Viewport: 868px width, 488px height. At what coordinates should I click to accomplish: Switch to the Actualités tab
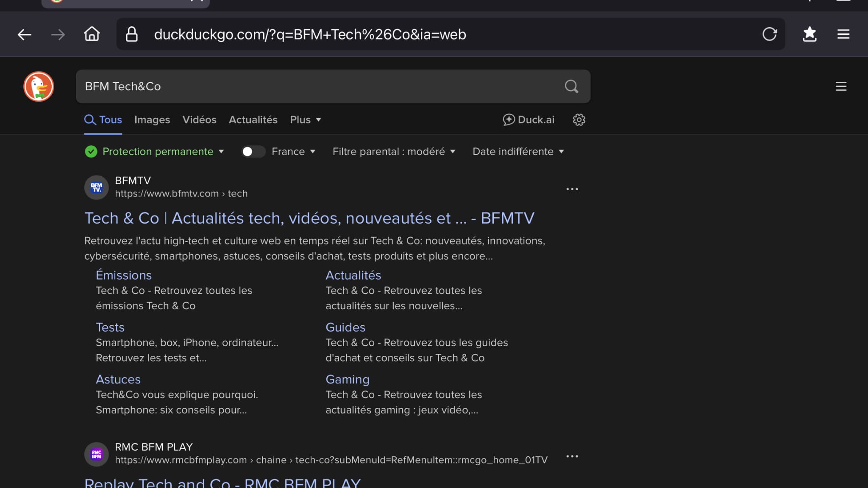click(253, 120)
